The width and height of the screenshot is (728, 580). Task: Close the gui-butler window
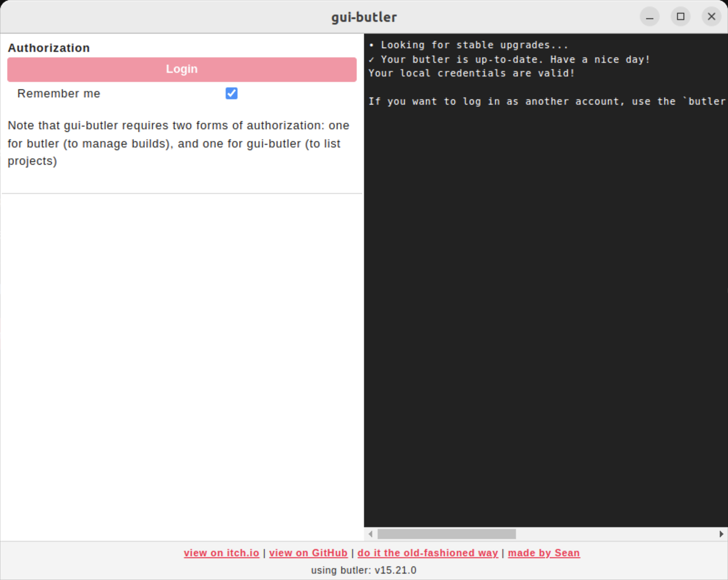click(x=711, y=17)
